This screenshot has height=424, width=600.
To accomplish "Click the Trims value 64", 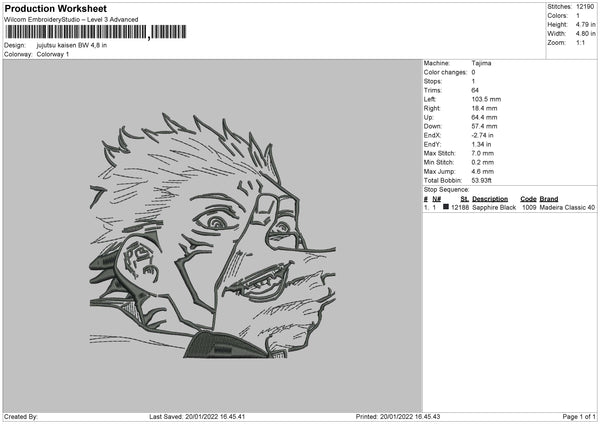I will 475,90.
